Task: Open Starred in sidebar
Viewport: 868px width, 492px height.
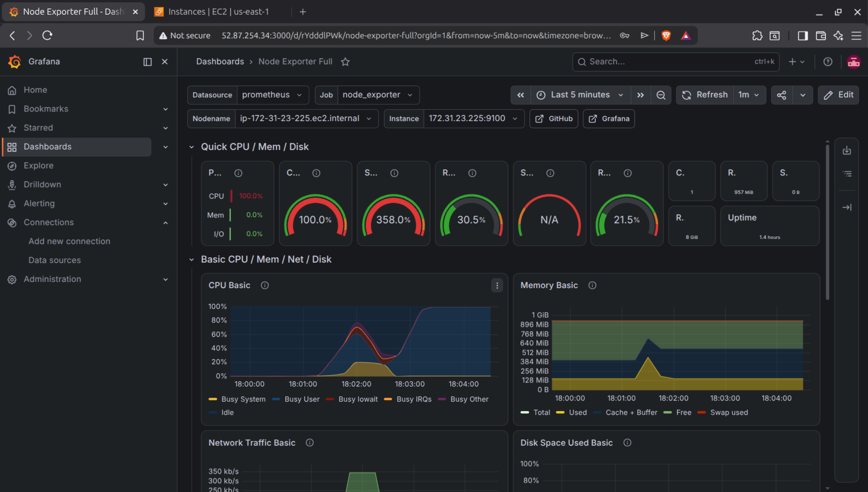Action: [38, 128]
